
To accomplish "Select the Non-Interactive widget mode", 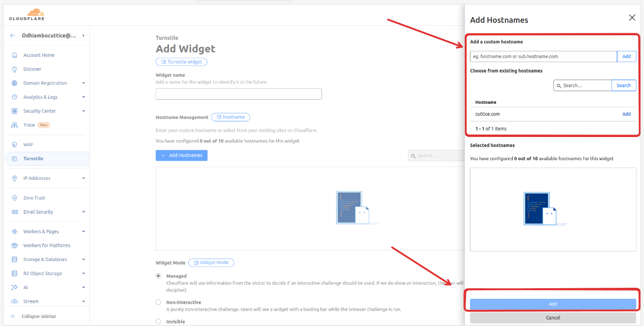I will [158, 302].
